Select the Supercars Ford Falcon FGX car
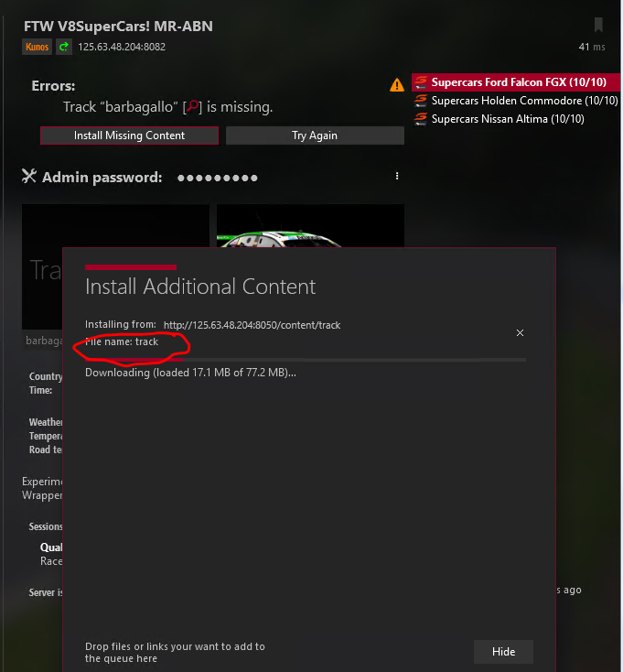623x672 pixels. pyautogui.click(x=516, y=82)
